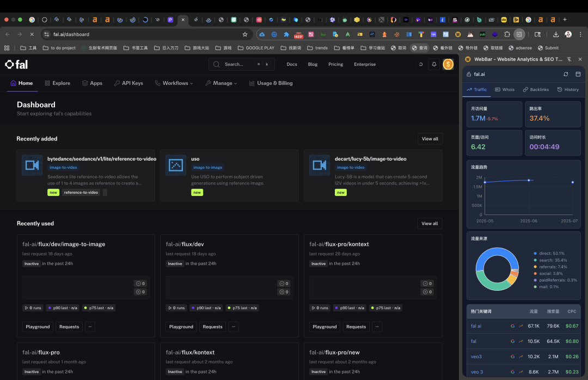
Task: Open the notifications bell icon
Action: (434, 64)
